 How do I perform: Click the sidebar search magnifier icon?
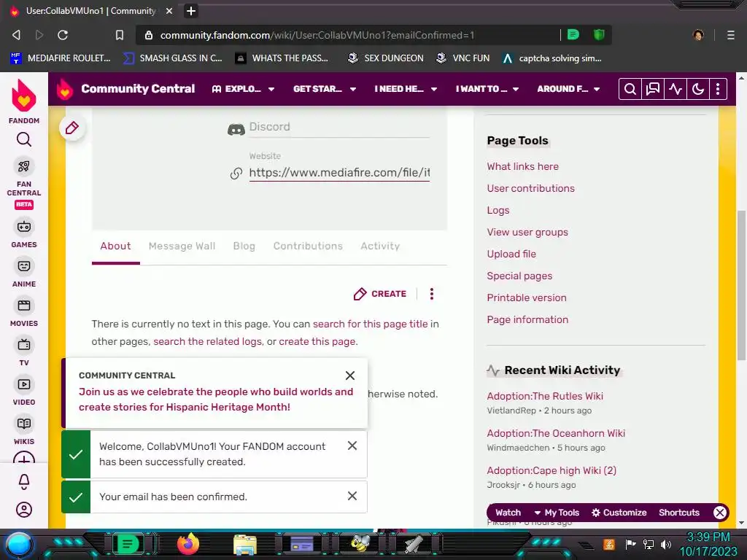pyautogui.click(x=24, y=139)
